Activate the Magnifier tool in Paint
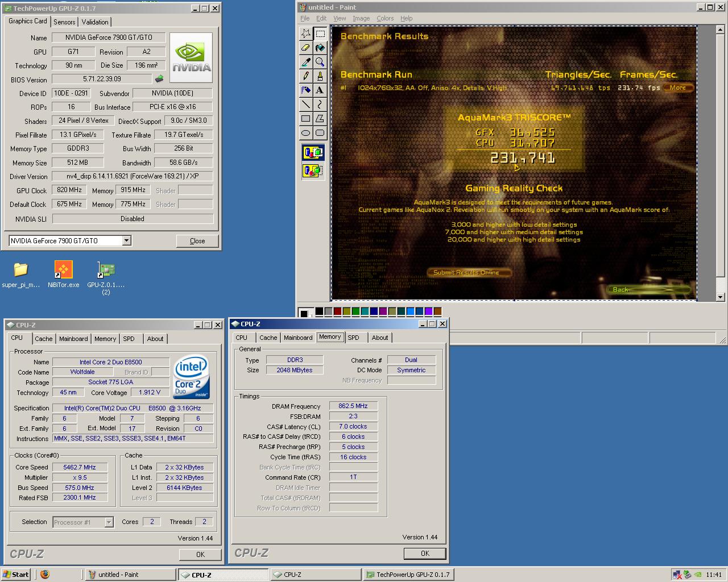 tap(320, 62)
